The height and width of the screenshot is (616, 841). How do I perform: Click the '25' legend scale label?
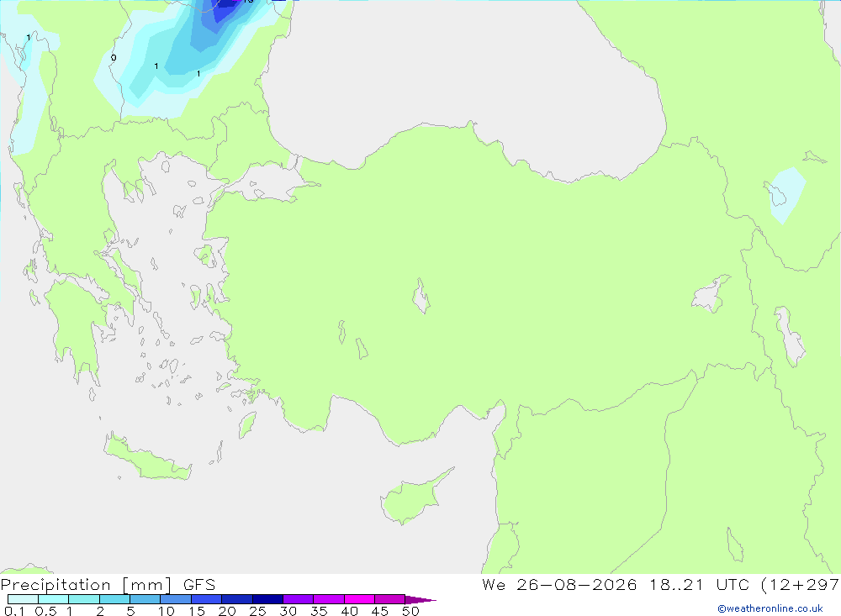(x=257, y=611)
